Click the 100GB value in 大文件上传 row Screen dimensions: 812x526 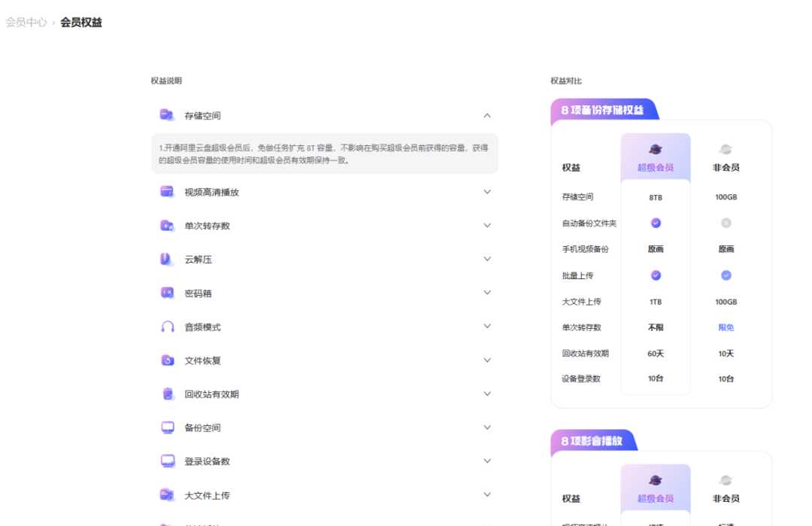726,302
